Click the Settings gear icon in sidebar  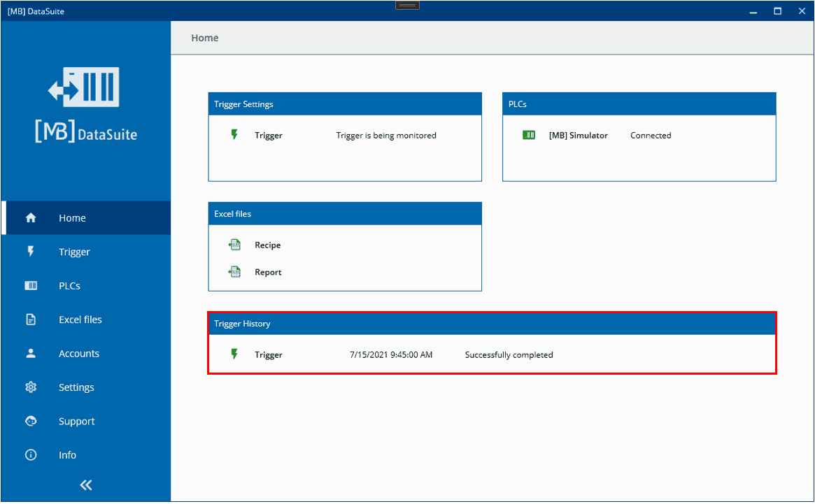pyautogui.click(x=31, y=387)
